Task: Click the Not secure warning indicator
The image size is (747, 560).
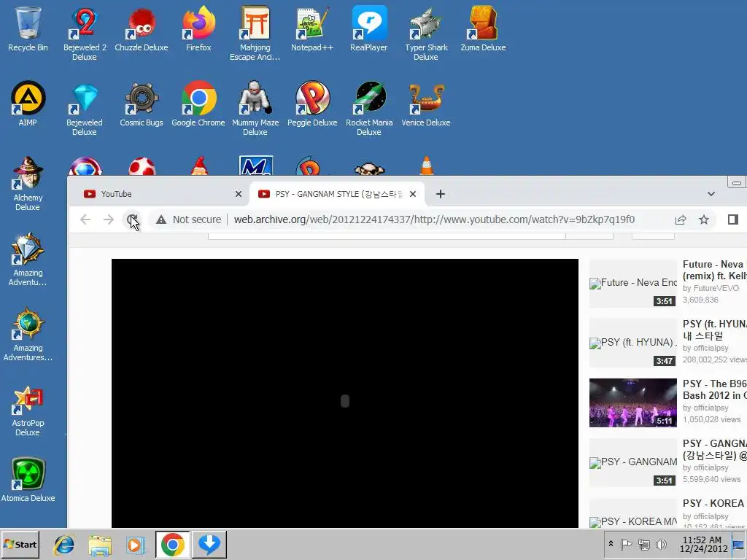Action: tap(189, 219)
